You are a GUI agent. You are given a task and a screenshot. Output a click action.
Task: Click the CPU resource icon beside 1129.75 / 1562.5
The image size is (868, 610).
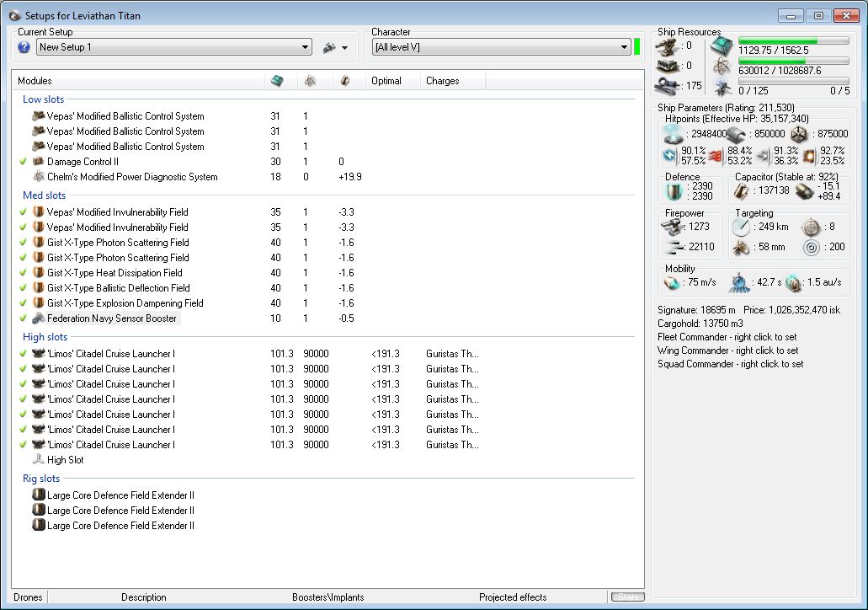722,47
